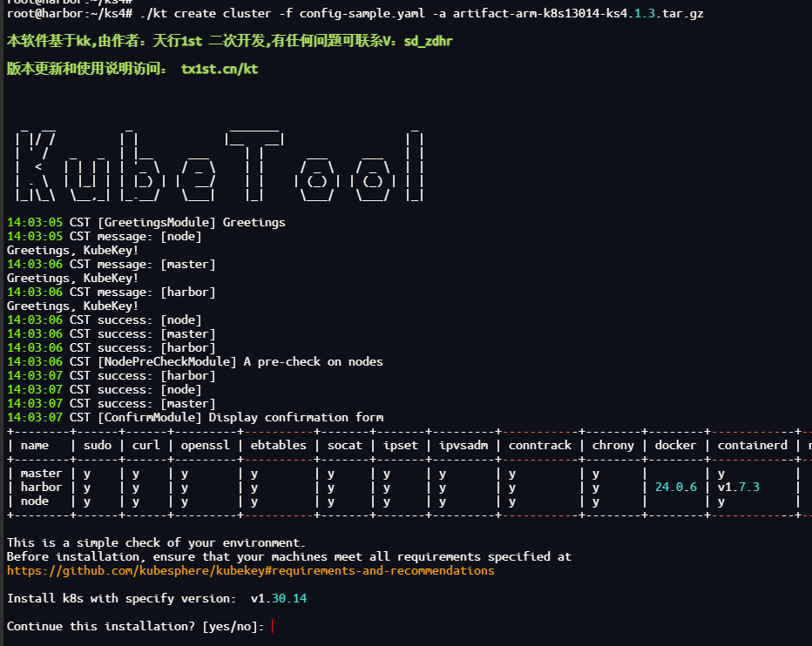Click the yes/no confirmation prompt input

pos(273,626)
